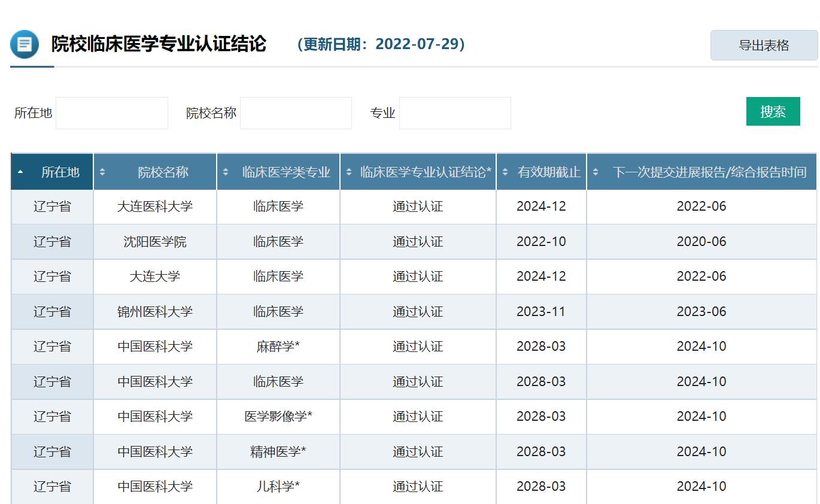This screenshot has width=820, height=504.
Task: Open the 院校名称 filter field
Action: click(296, 113)
